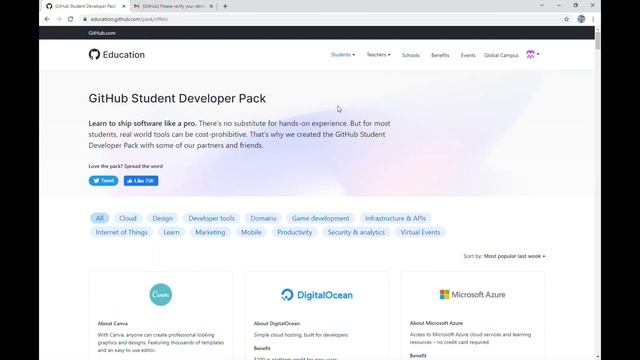Image resolution: width=640 pixels, height=360 pixels.
Task: Click the 'About Canva' heading
Action: click(113, 323)
